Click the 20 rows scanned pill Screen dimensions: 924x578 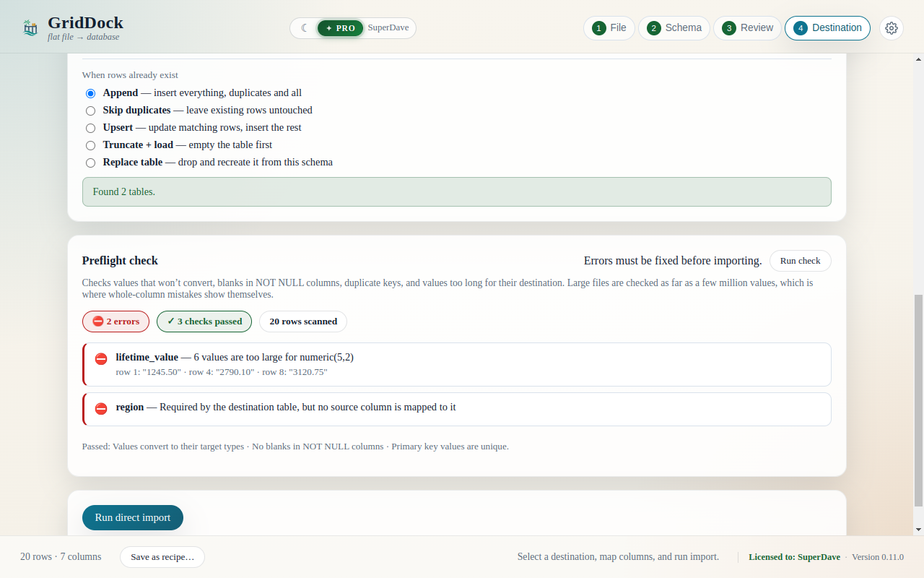[303, 322]
